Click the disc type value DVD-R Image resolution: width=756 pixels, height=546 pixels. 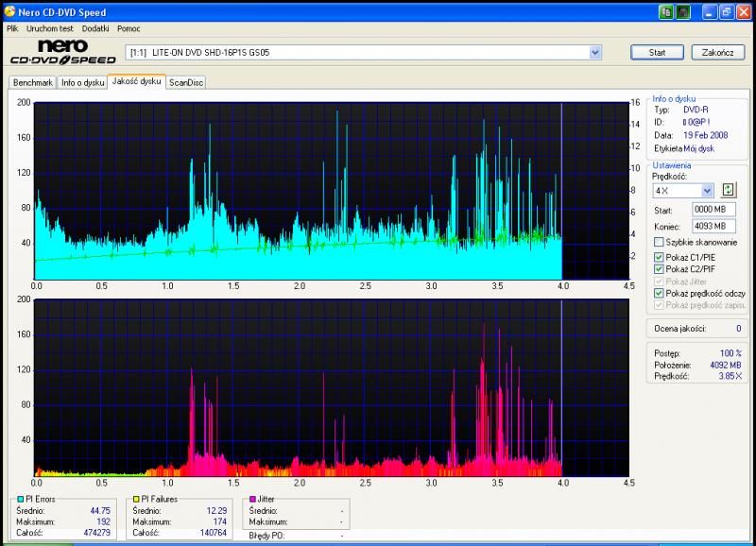pos(696,110)
